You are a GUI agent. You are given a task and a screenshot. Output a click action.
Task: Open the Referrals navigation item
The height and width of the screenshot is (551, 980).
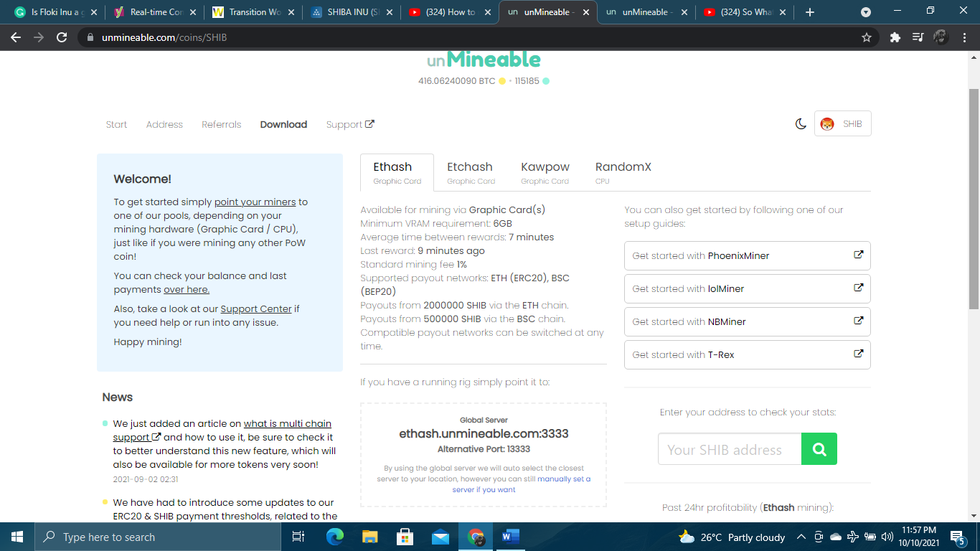(x=221, y=124)
